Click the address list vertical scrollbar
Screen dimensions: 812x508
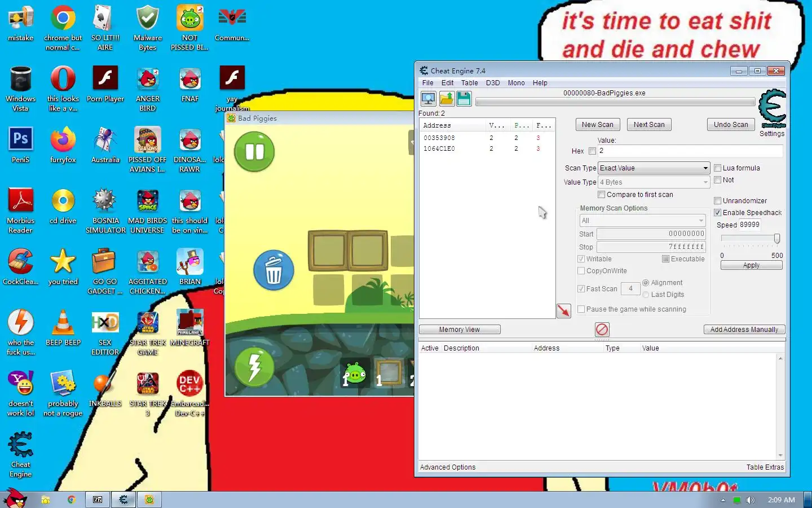(x=780, y=406)
